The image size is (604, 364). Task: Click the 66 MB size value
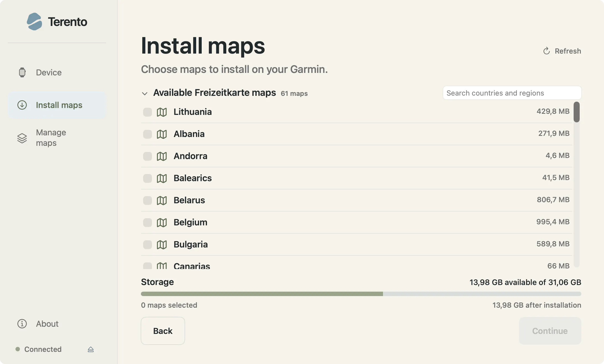coord(558,266)
